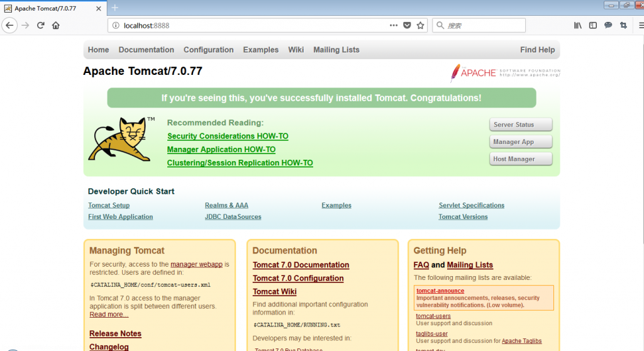This screenshot has width=644, height=351.
Task: Click the Server Status button
Action: (x=520, y=125)
